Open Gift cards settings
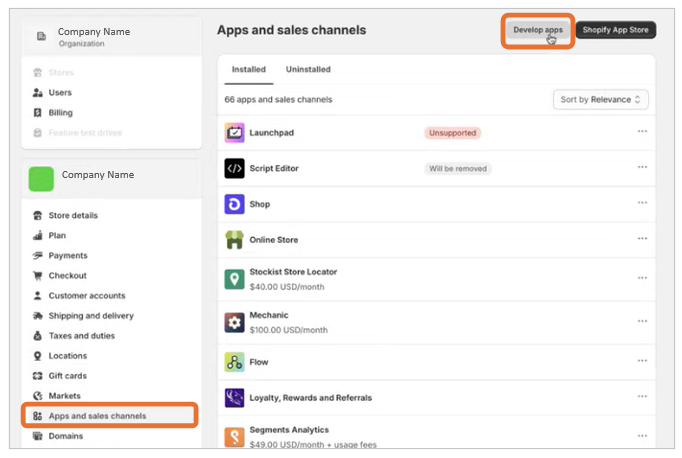This screenshot has width=682, height=458. (x=67, y=375)
